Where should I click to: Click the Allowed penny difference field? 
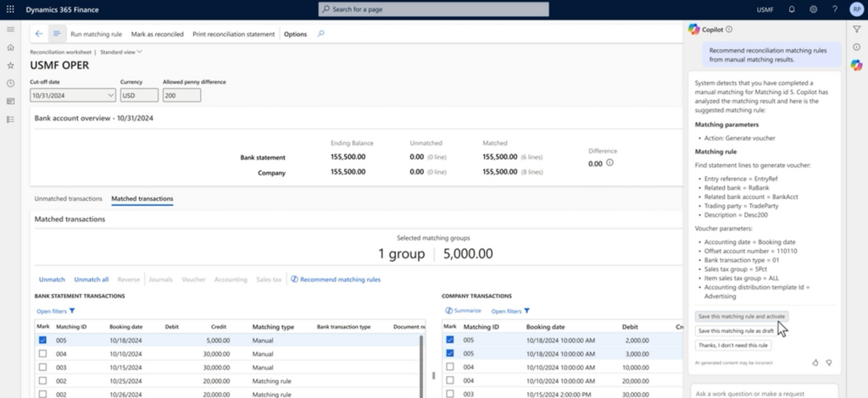point(181,95)
